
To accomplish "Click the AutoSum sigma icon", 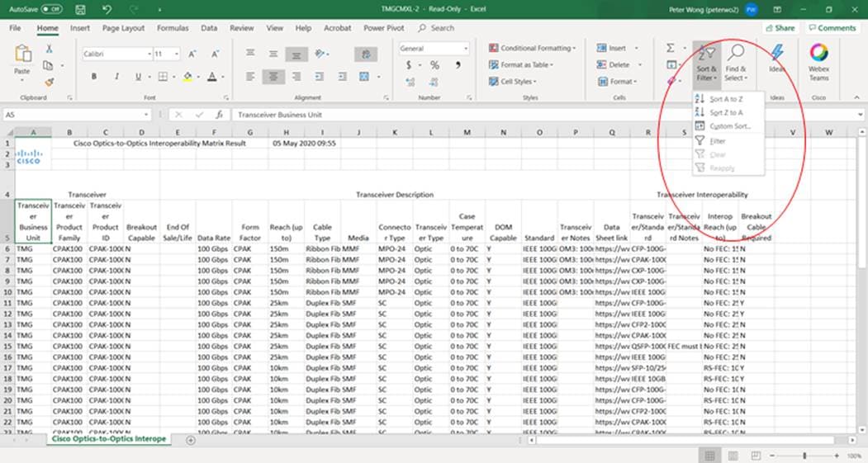I will tap(671, 48).
